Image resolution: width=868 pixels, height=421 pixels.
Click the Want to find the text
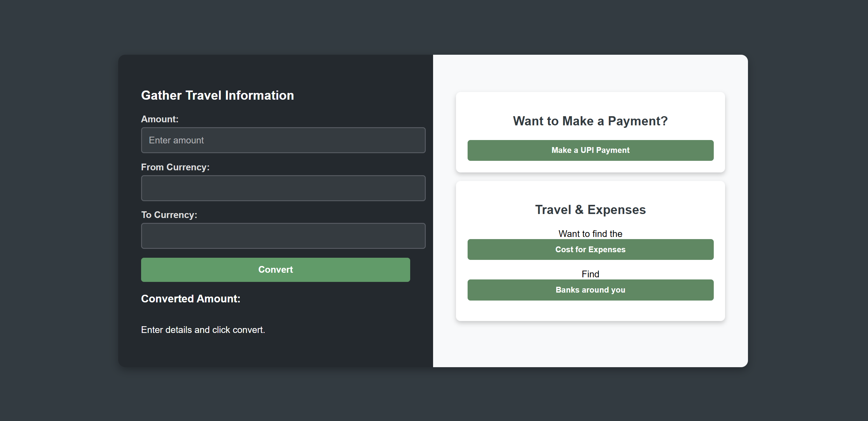pos(590,233)
